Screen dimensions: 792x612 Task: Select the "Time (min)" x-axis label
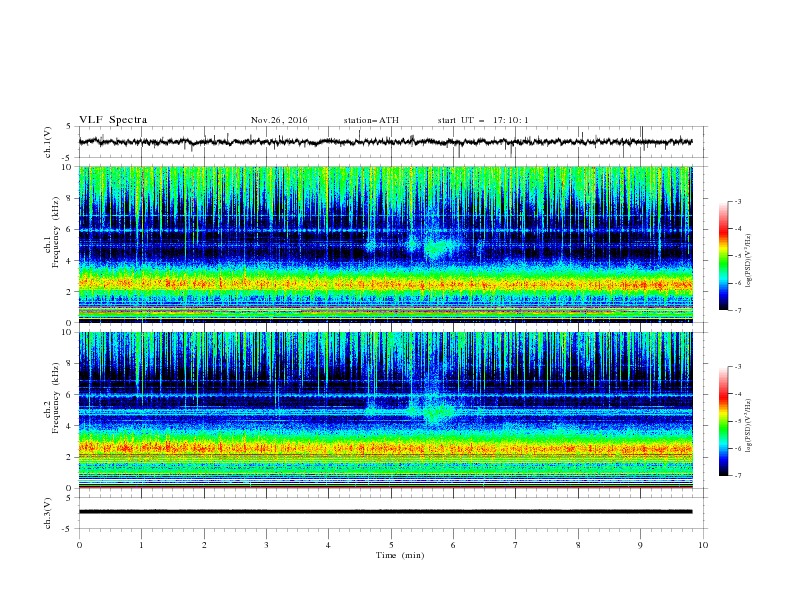coord(400,555)
